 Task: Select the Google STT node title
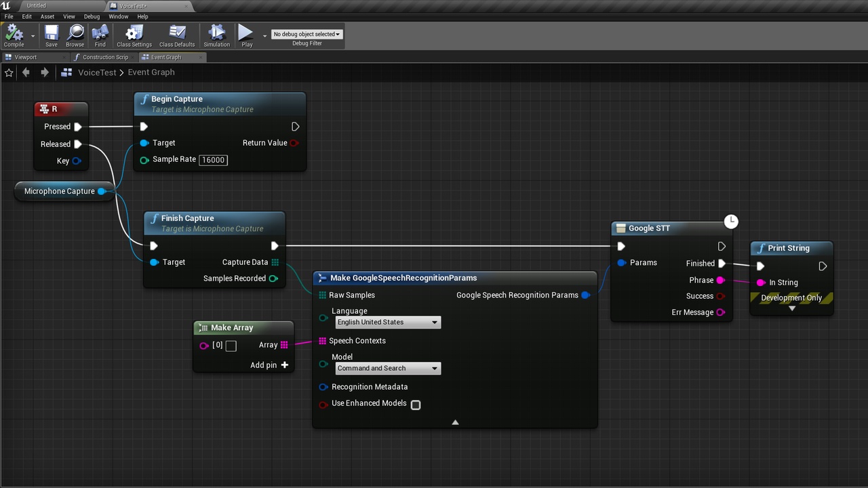point(649,228)
